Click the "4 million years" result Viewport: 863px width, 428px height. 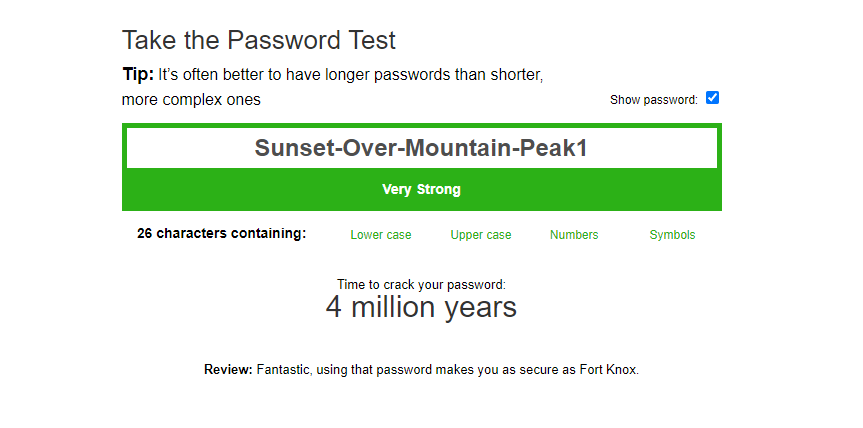pos(421,307)
